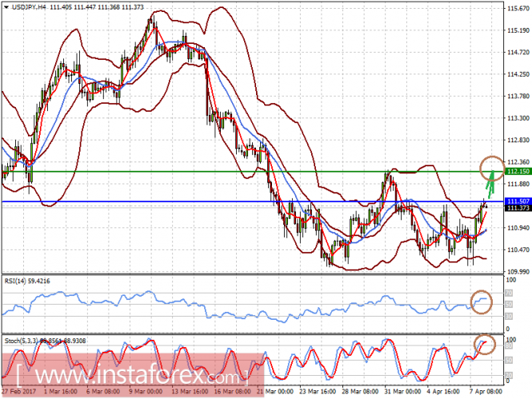The height and width of the screenshot is (399, 532).
Task: Click the green horizontal resistance line
Action: pos(253,172)
